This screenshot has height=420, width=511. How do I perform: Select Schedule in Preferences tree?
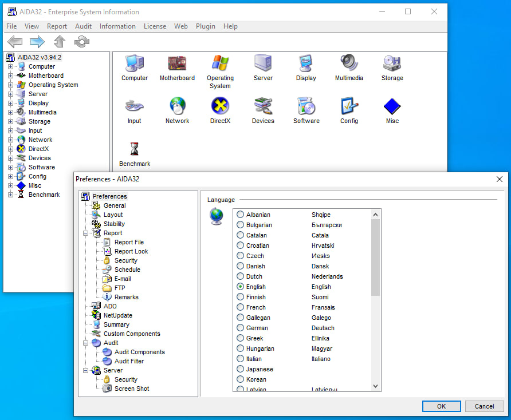[127, 270]
